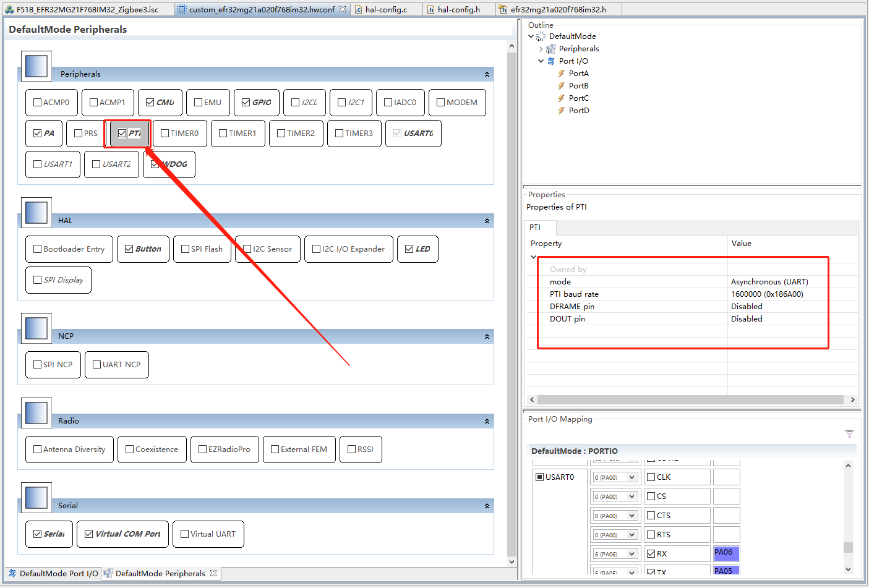Select the USART0 peripheral module

(413, 134)
